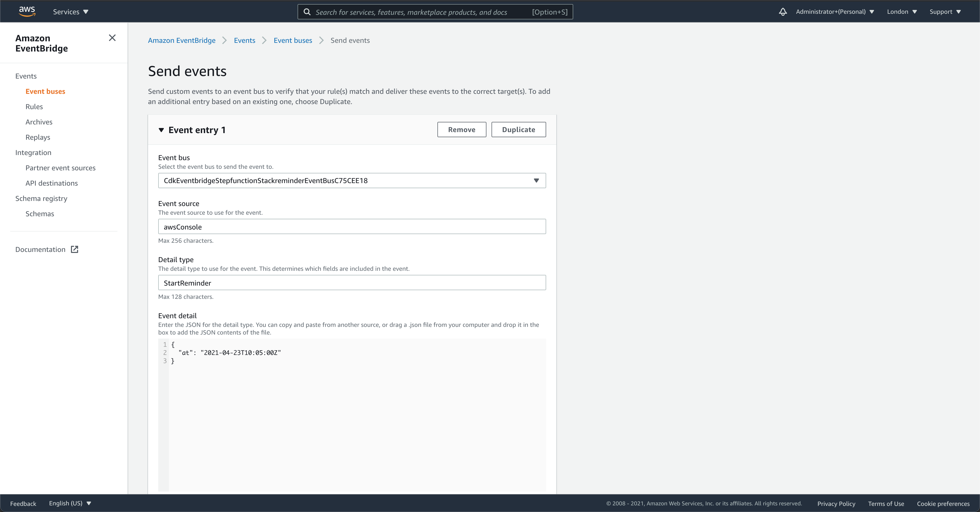Open API destinations page
The image size is (980, 512).
[51, 183]
